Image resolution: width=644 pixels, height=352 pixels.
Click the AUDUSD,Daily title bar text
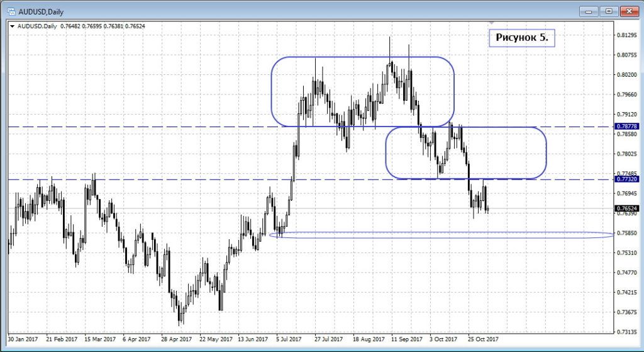[42, 11]
